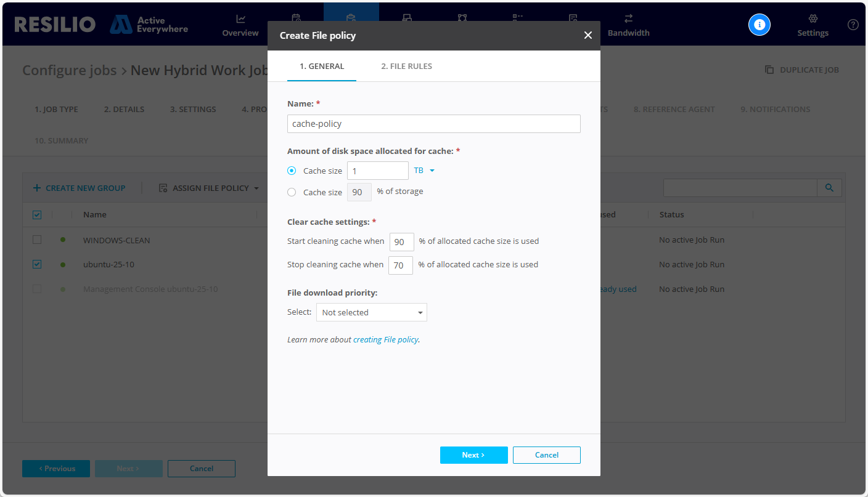Uncheck the ubuntu-25-10 agent checkbox
The image size is (868, 497).
click(37, 264)
